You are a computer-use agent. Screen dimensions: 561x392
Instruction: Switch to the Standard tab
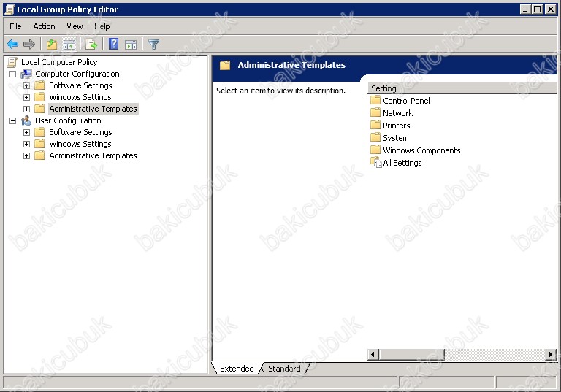[x=284, y=369]
